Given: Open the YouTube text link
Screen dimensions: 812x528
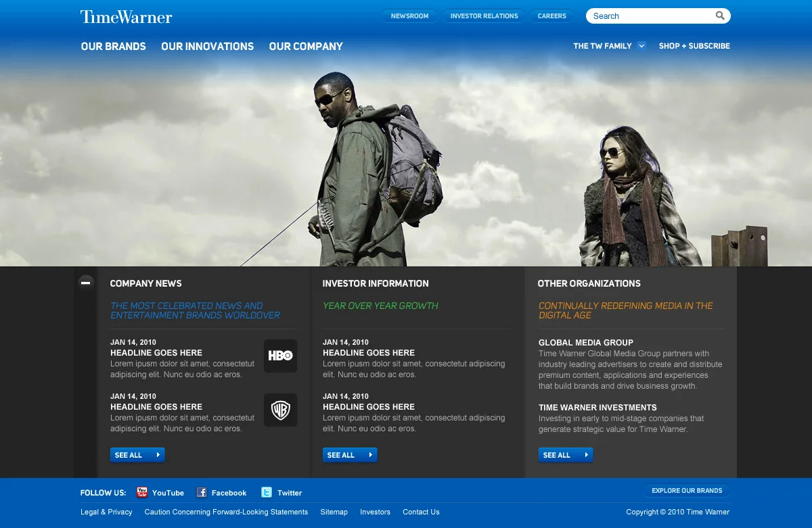Looking at the screenshot, I should (168, 493).
